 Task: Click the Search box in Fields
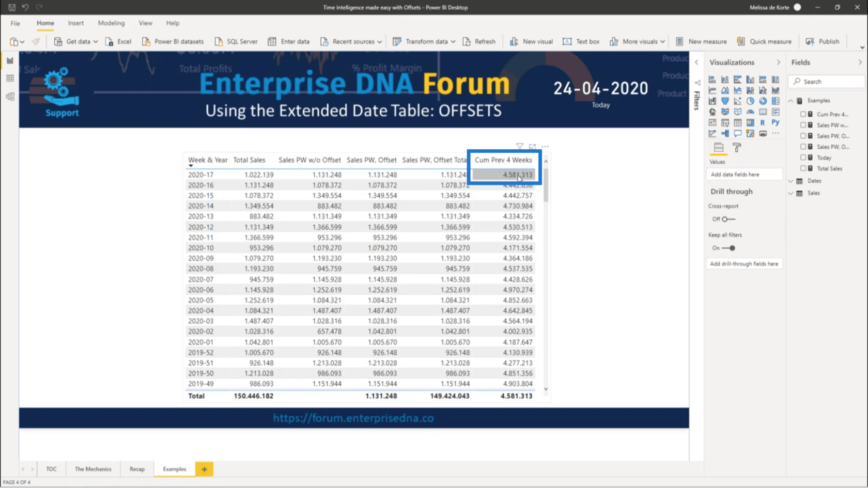827,82
